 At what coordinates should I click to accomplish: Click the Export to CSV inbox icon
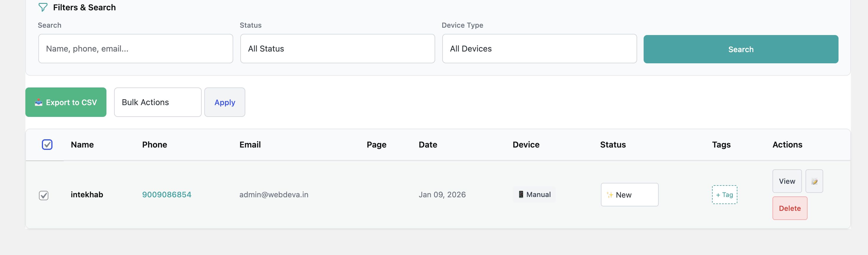tap(39, 102)
